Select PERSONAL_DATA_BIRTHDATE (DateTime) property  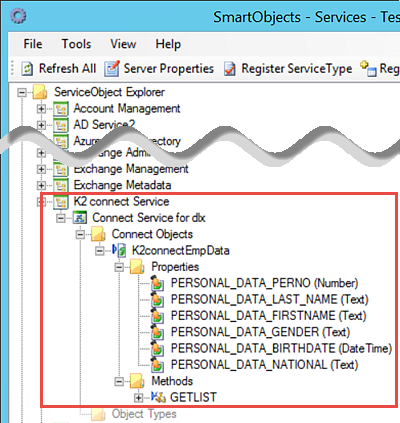[x=281, y=348]
